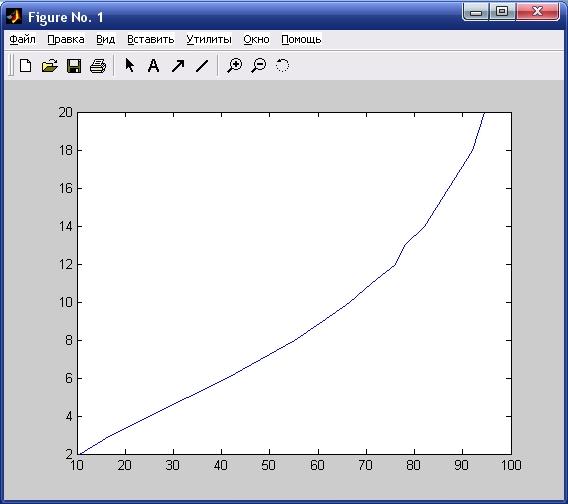
Task: Print the figure using printer icon
Action: (x=98, y=66)
